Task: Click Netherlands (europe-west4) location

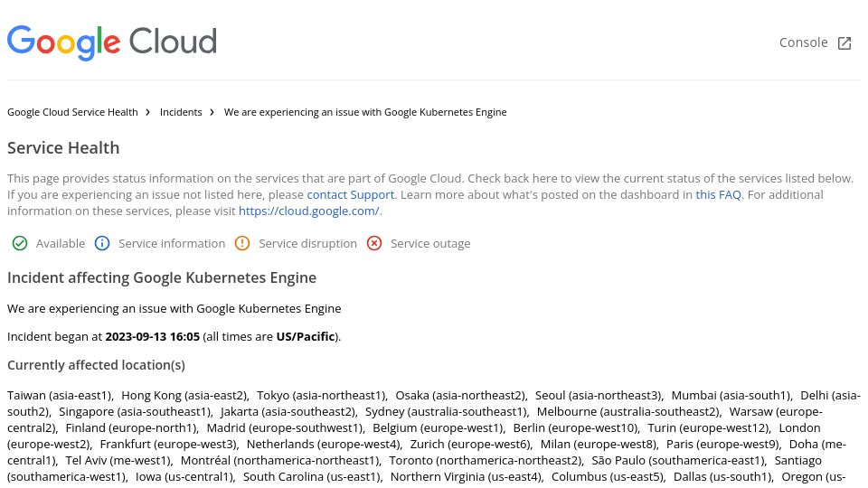Action: 325,445
